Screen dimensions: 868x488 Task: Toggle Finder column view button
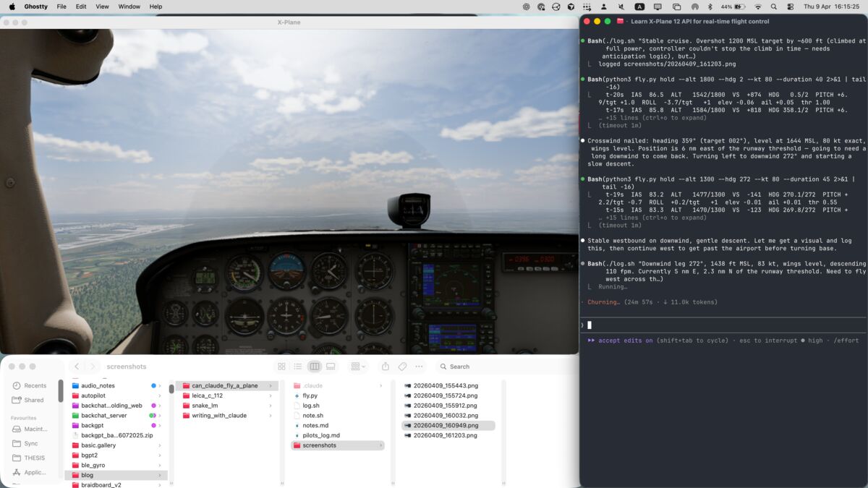[315, 367]
